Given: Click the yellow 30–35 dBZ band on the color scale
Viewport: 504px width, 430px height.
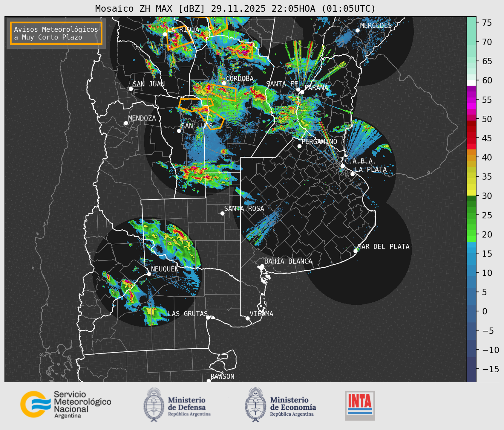Looking at the screenshot, I should pos(471,186).
